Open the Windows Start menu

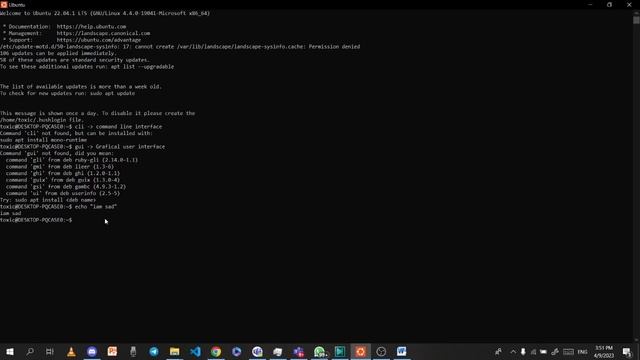(10, 351)
